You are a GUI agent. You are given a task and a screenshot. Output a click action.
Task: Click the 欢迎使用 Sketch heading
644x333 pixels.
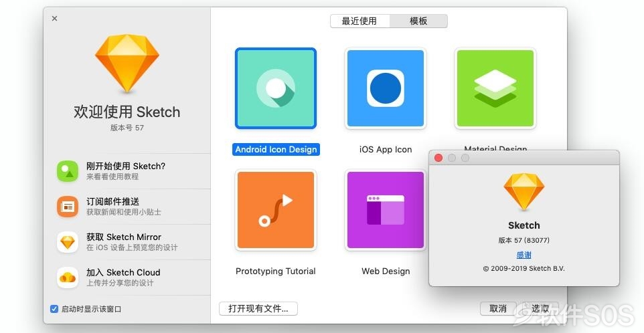click(x=127, y=112)
